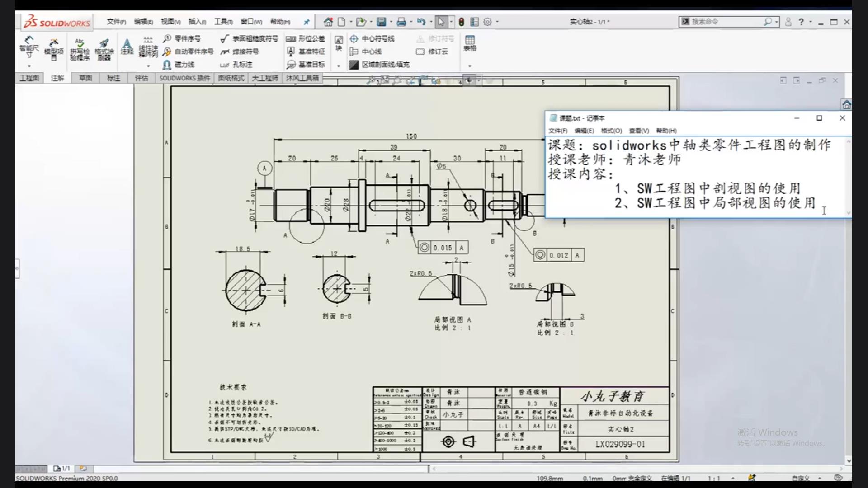Select the Smart Dimension (智能尺寸) tool
Screen dimensions: 868x488
click(x=29, y=47)
